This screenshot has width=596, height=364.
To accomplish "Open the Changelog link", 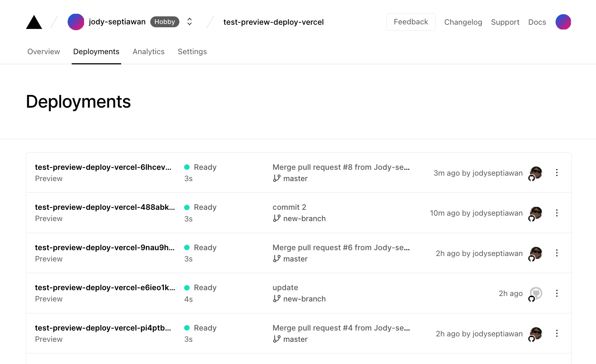I will pyautogui.click(x=463, y=22).
